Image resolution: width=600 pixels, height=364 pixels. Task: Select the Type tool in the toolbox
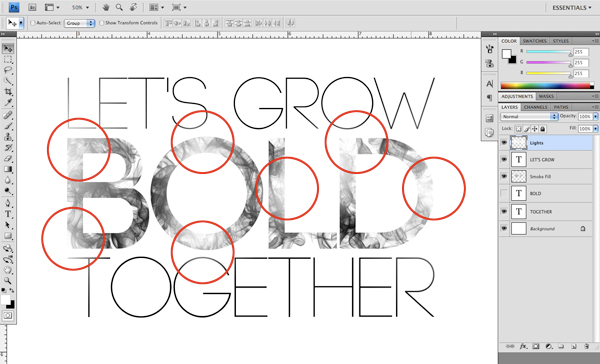[8, 214]
